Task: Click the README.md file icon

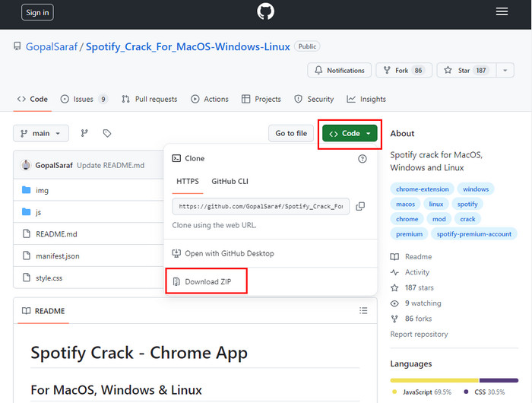Action: point(26,233)
